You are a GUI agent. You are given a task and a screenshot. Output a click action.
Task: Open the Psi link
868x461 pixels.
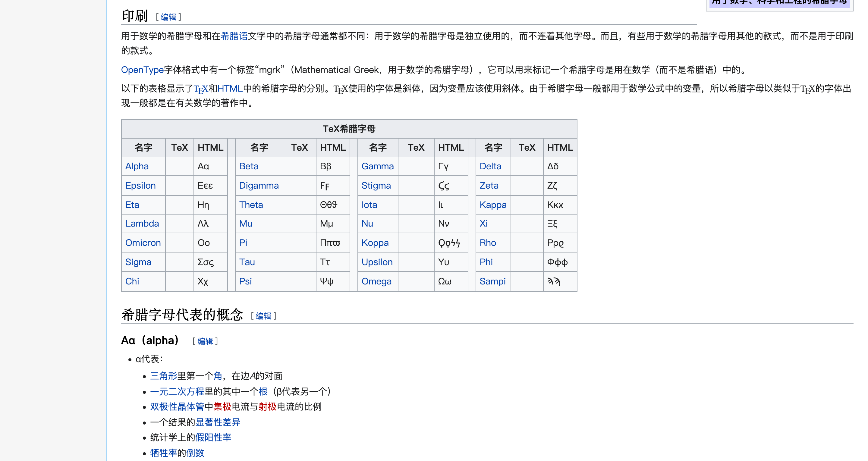pyautogui.click(x=245, y=281)
